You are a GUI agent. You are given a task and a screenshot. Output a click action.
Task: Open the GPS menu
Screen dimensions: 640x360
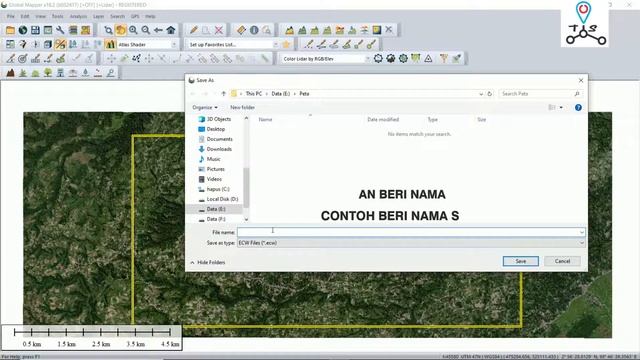[135, 16]
